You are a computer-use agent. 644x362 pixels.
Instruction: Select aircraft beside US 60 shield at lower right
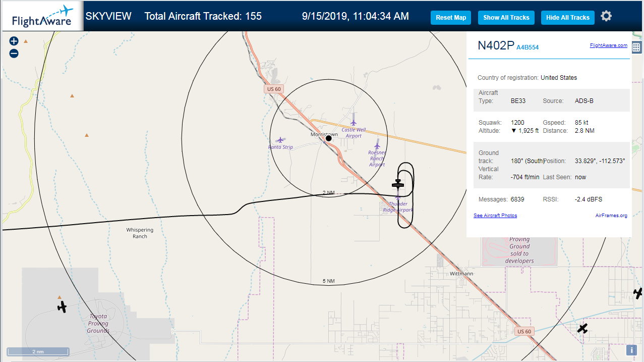582,329
